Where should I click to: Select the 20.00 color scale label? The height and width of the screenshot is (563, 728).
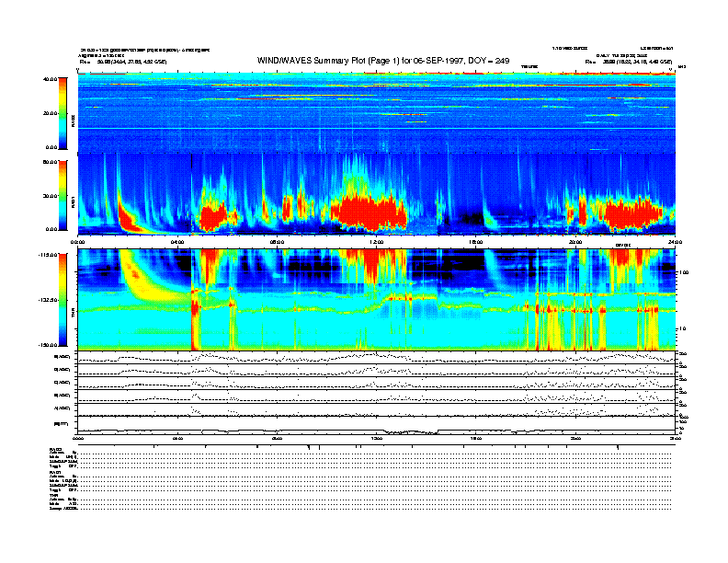point(50,113)
